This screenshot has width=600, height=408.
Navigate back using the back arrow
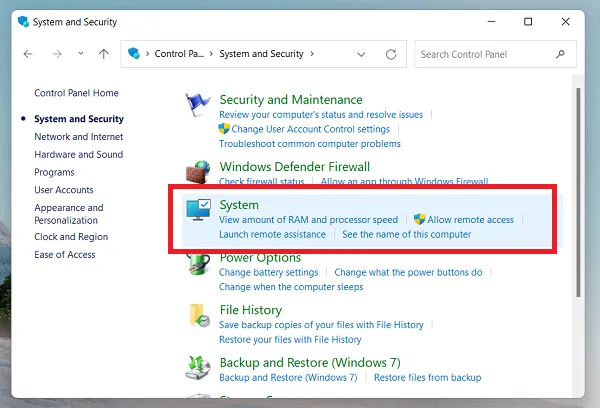tap(28, 54)
